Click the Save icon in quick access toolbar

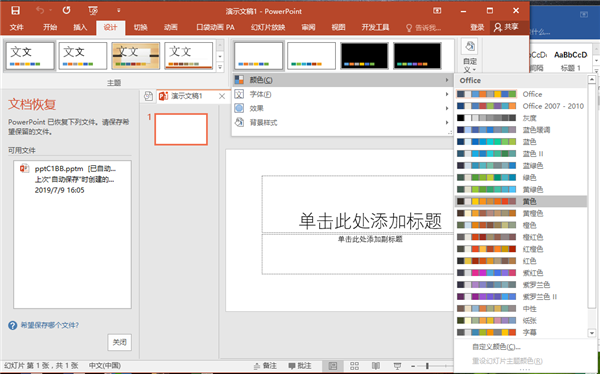coord(15,10)
